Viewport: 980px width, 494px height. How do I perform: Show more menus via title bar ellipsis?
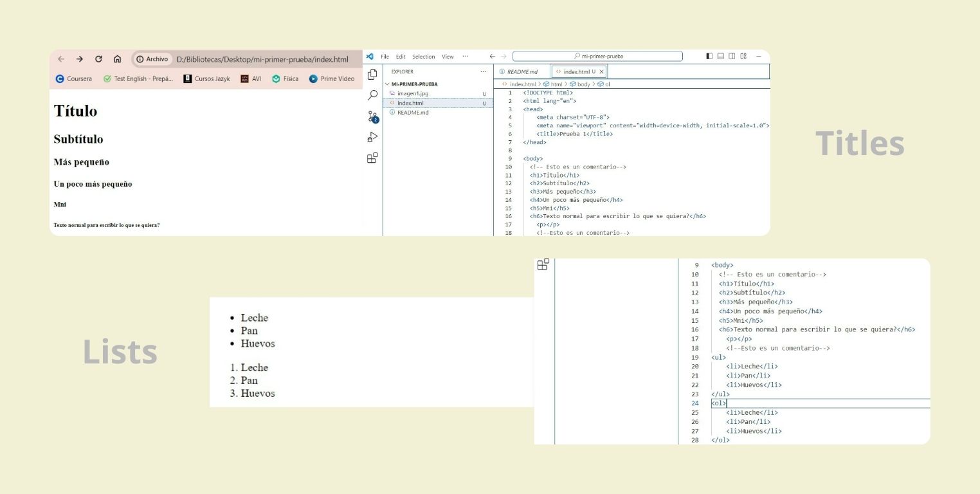click(466, 57)
